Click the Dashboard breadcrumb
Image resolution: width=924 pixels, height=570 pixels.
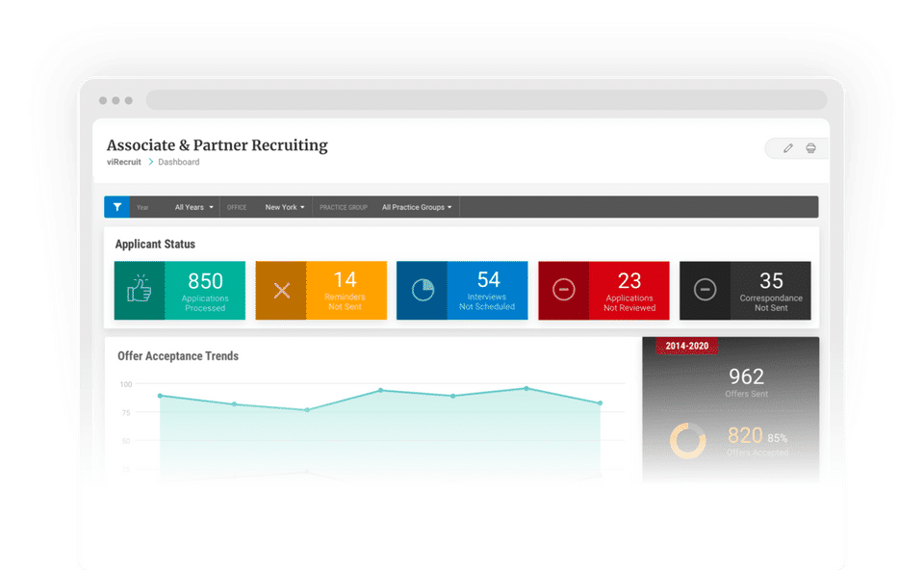click(179, 162)
